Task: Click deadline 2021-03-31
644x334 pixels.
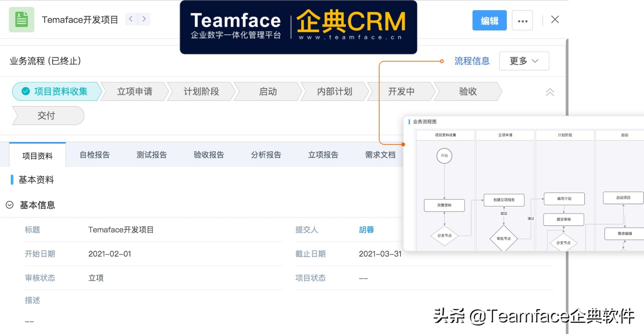Action: coord(380,254)
